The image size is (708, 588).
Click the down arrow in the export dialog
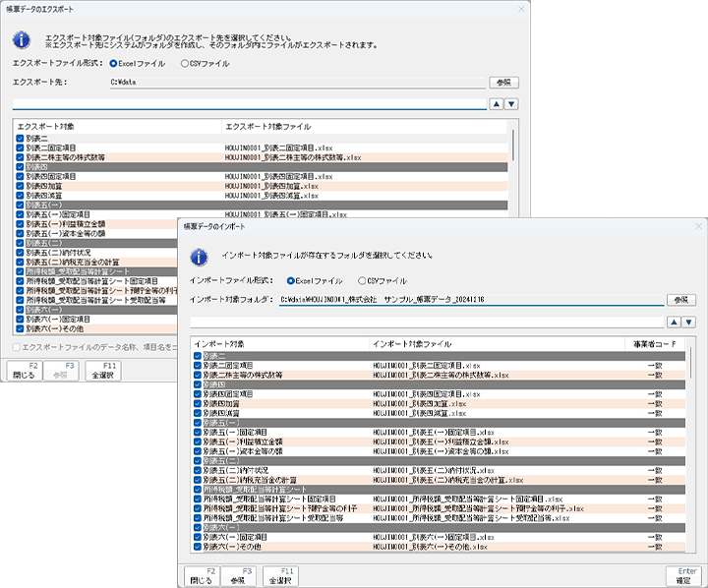[511, 103]
